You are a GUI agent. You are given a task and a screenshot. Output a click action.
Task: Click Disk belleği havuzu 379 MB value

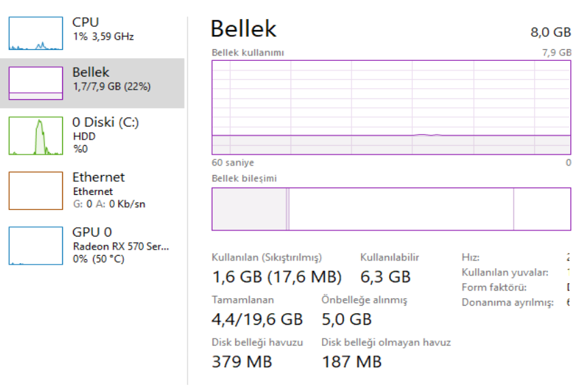[x=242, y=362]
